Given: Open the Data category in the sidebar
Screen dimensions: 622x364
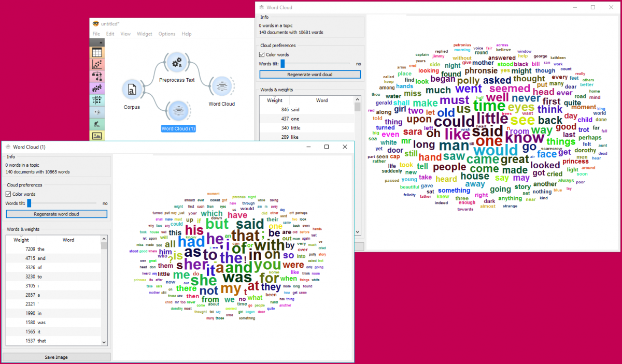Looking at the screenshot, I should click(x=96, y=52).
